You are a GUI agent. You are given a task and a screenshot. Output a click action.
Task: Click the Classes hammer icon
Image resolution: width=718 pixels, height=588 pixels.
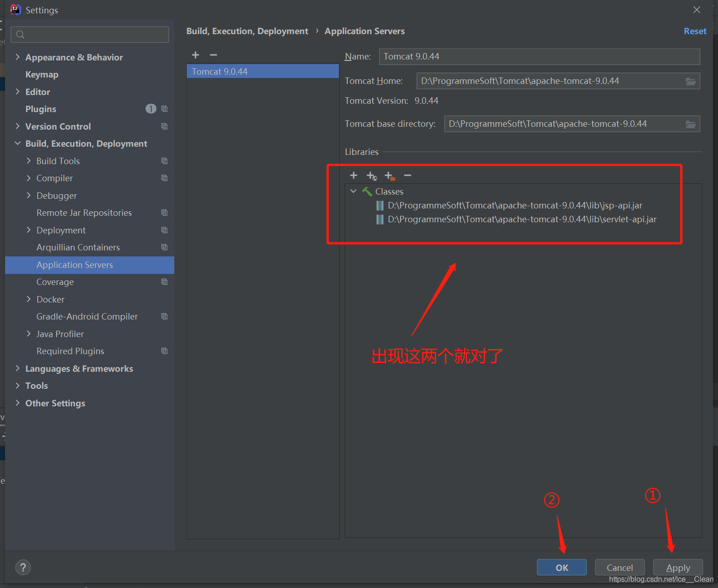(367, 191)
